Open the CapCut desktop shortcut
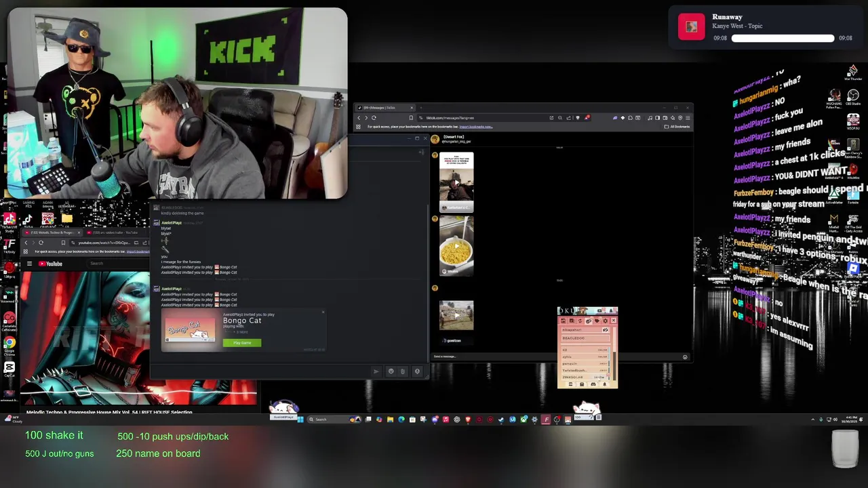 [9, 369]
